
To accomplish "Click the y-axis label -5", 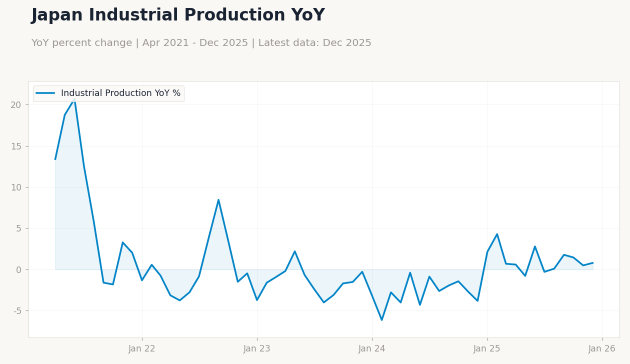I will (x=17, y=311).
